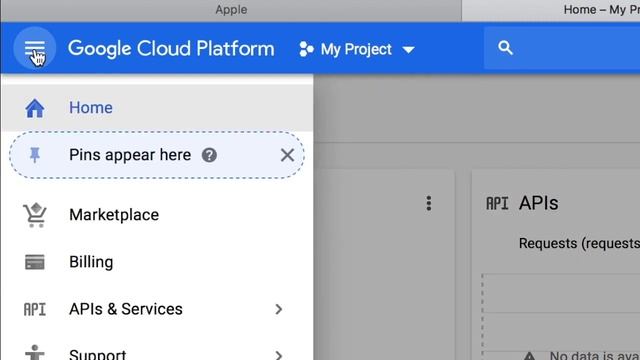Click the Support person icon

click(x=35, y=353)
